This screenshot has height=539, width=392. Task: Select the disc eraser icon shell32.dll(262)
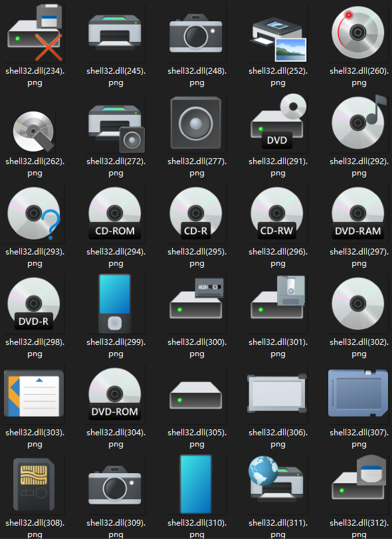tap(34, 132)
